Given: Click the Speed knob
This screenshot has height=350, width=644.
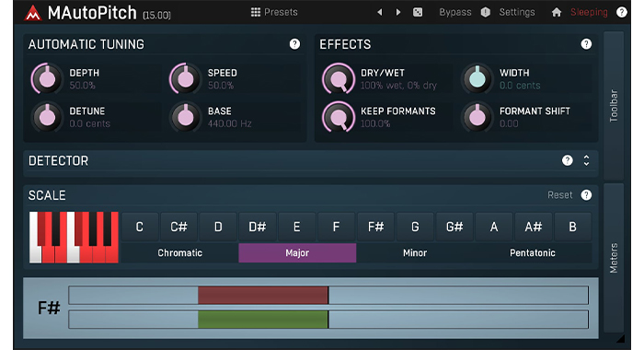Looking at the screenshot, I should pyautogui.click(x=185, y=78).
